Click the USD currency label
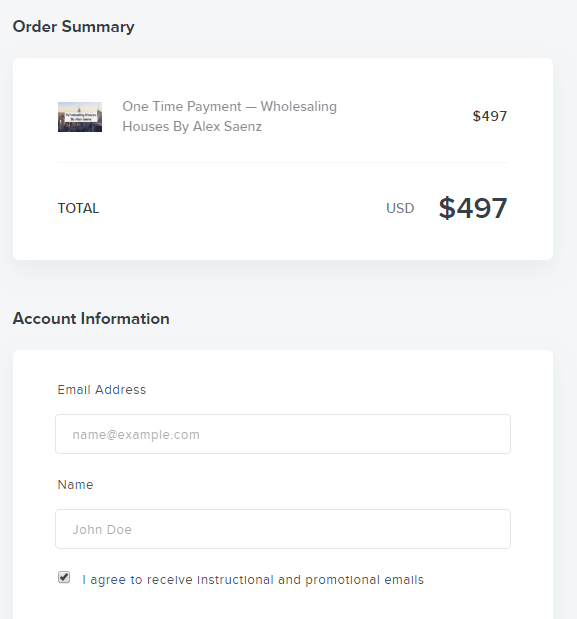The height and width of the screenshot is (619, 577). [400, 208]
